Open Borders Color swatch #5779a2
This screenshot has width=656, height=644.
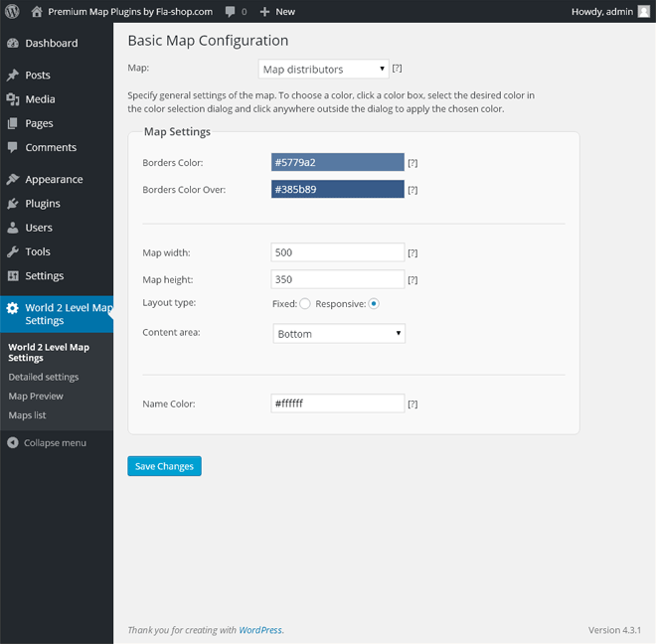(x=338, y=162)
